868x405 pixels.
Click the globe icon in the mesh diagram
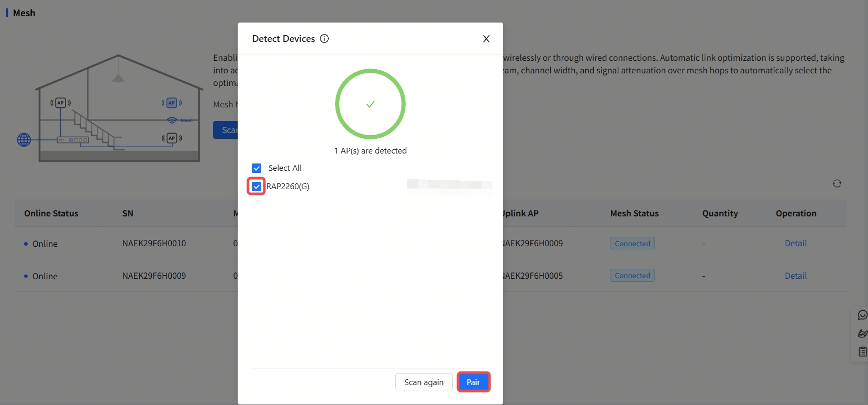(x=24, y=140)
